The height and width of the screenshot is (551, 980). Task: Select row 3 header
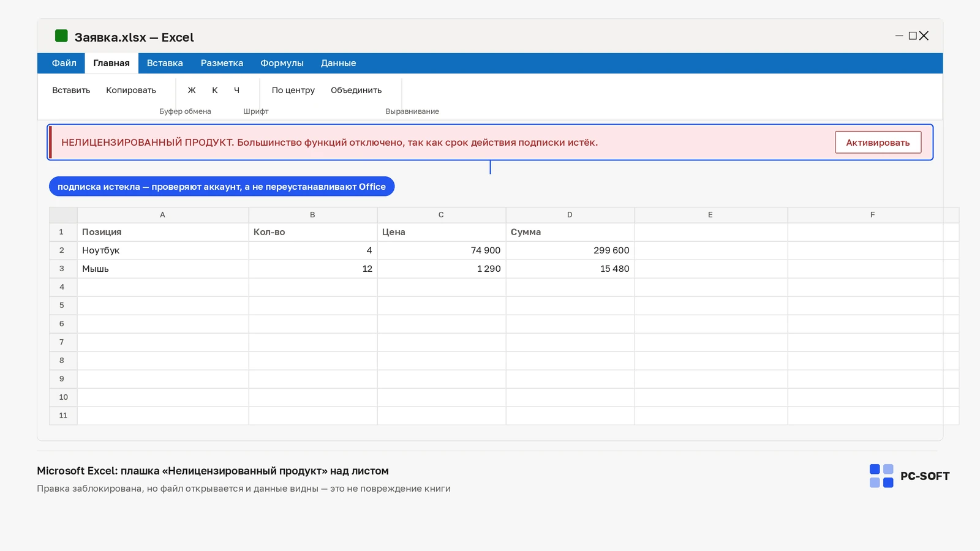[x=63, y=269]
